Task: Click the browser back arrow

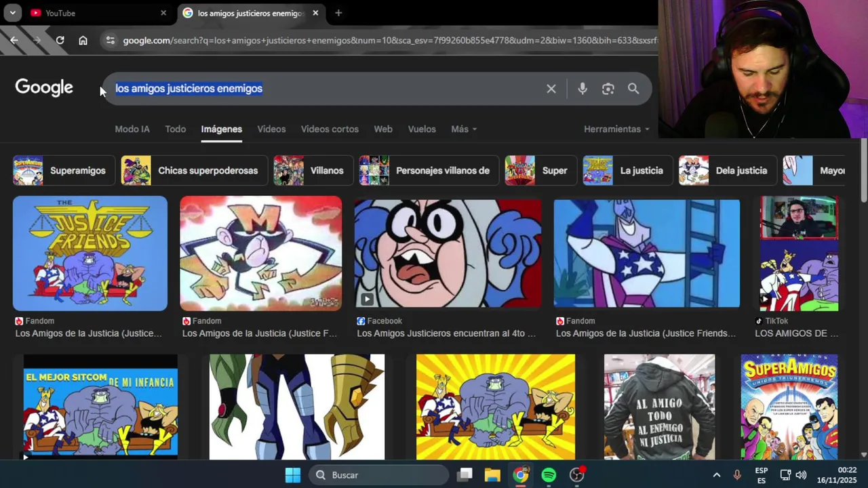Action: pyautogui.click(x=14, y=41)
